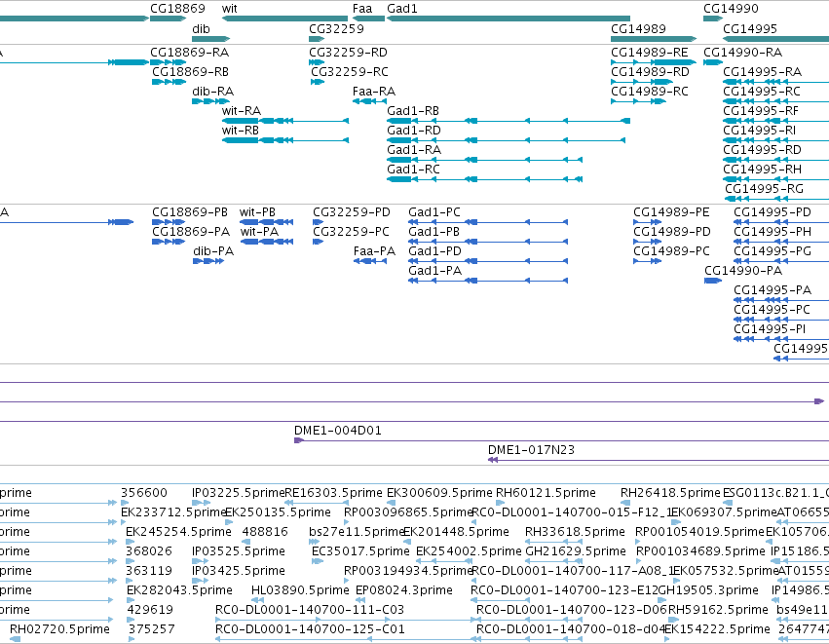829x644 pixels.
Task: Click protein CG14990-PA
Action: tap(713, 281)
